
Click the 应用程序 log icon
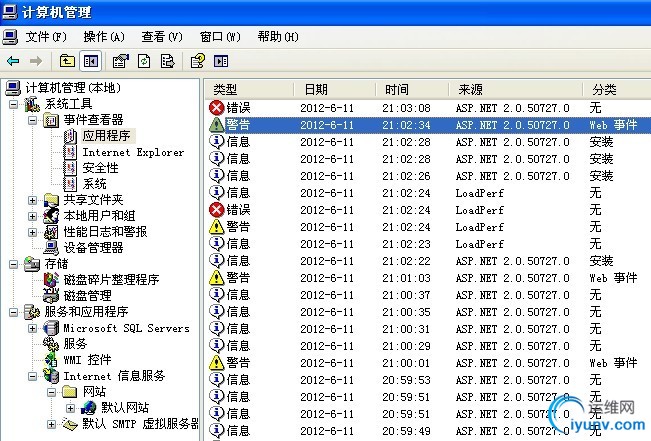coord(70,136)
